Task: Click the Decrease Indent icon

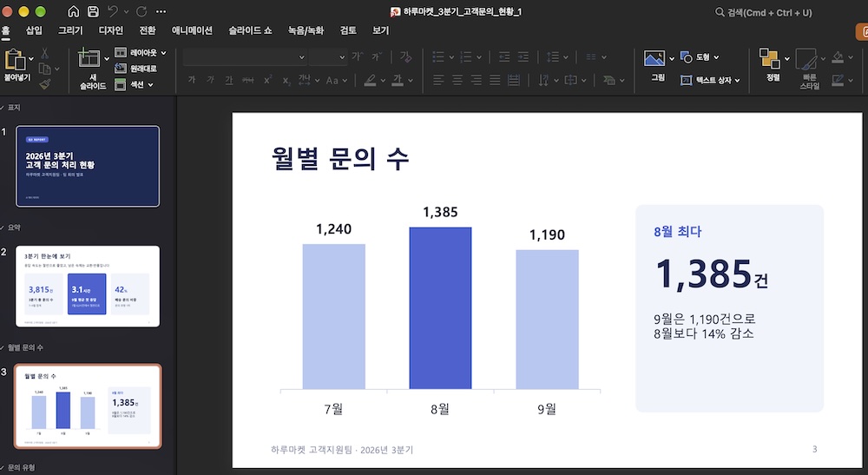Action: pos(503,56)
